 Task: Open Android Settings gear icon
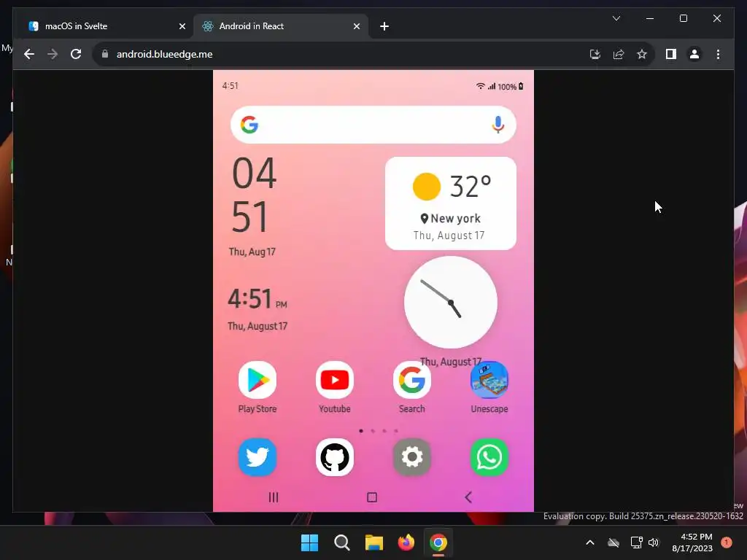click(x=412, y=457)
